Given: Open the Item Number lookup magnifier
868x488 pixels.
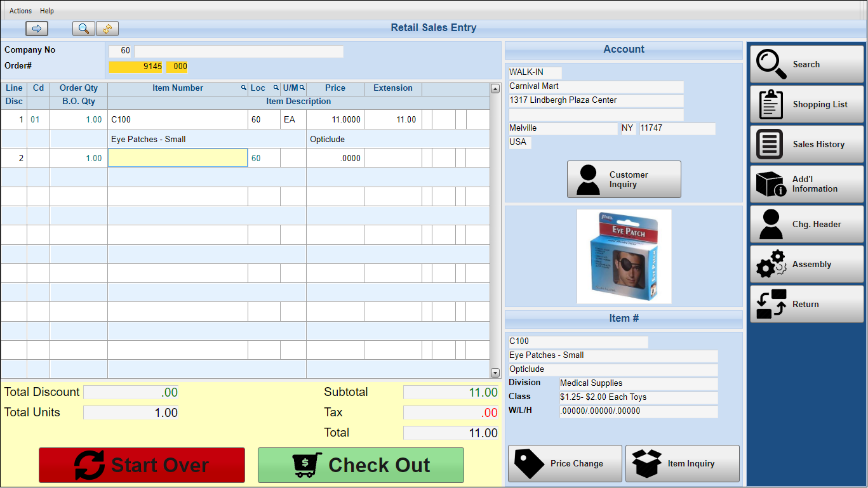Looking at the screenshot, I should tap(244, 88).
